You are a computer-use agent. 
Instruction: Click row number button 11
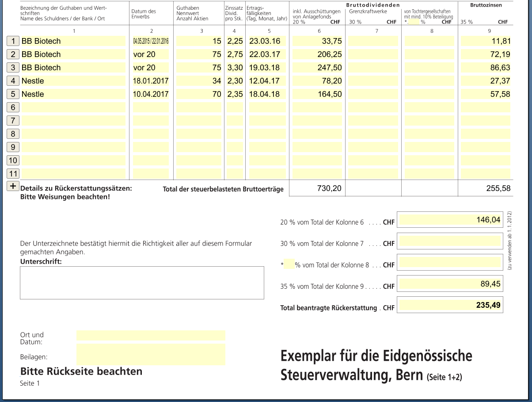point(13,174)
